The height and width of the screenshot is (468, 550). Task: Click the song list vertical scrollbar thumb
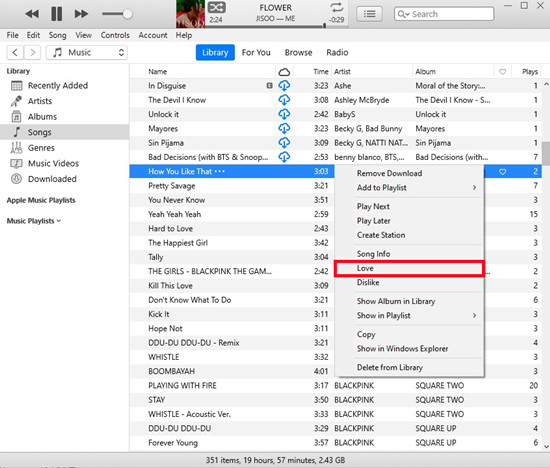tap(546, 153)
